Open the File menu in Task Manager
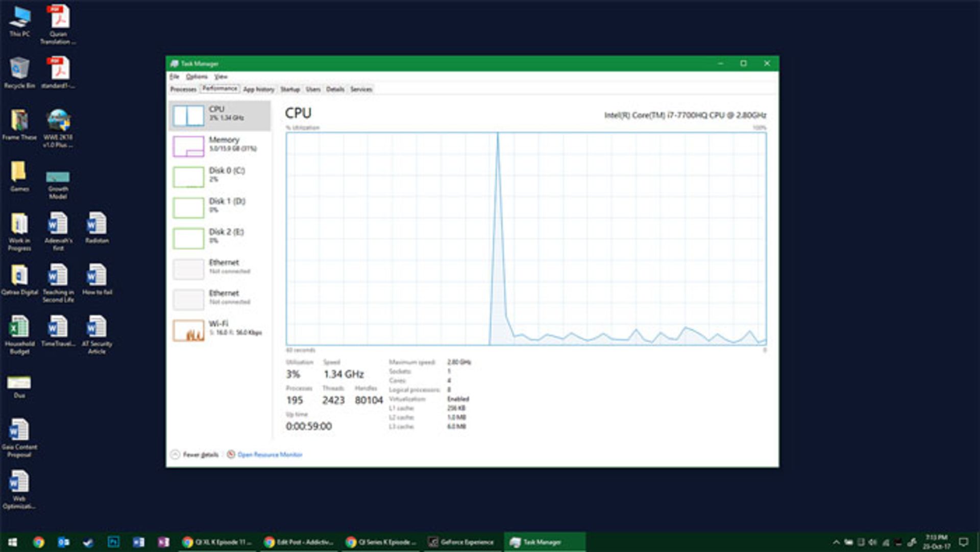 click(x=174, y=77)
